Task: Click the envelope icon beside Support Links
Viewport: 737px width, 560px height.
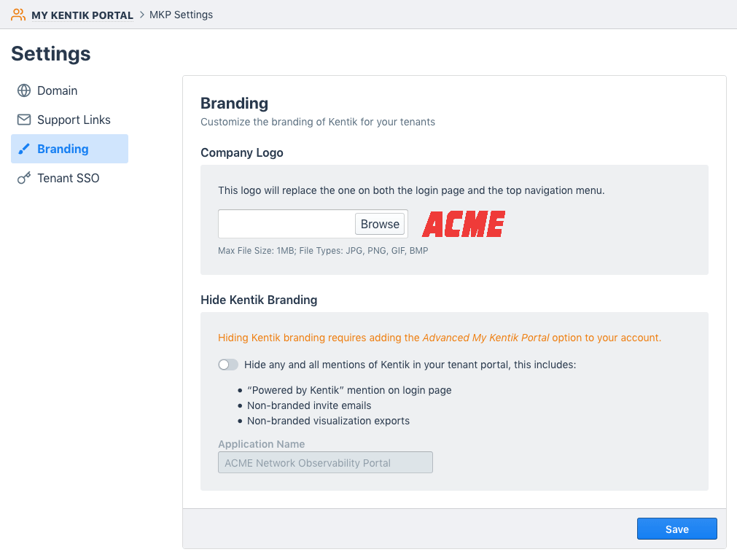Action: (x=23, y=120)
